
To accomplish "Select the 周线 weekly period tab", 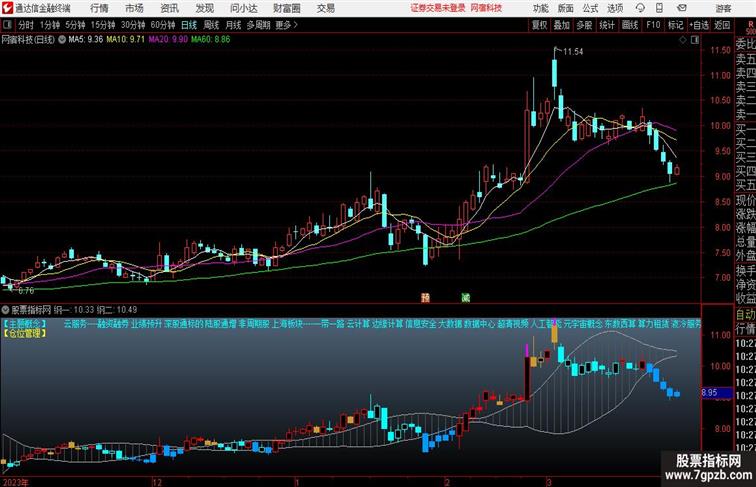I will tap(211, 25).
